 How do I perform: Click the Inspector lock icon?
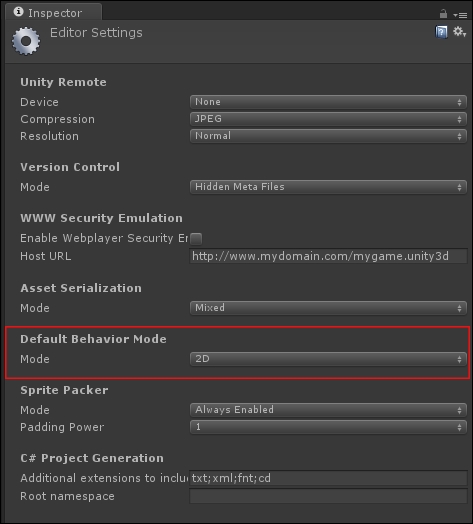click(x=443, y=14)
